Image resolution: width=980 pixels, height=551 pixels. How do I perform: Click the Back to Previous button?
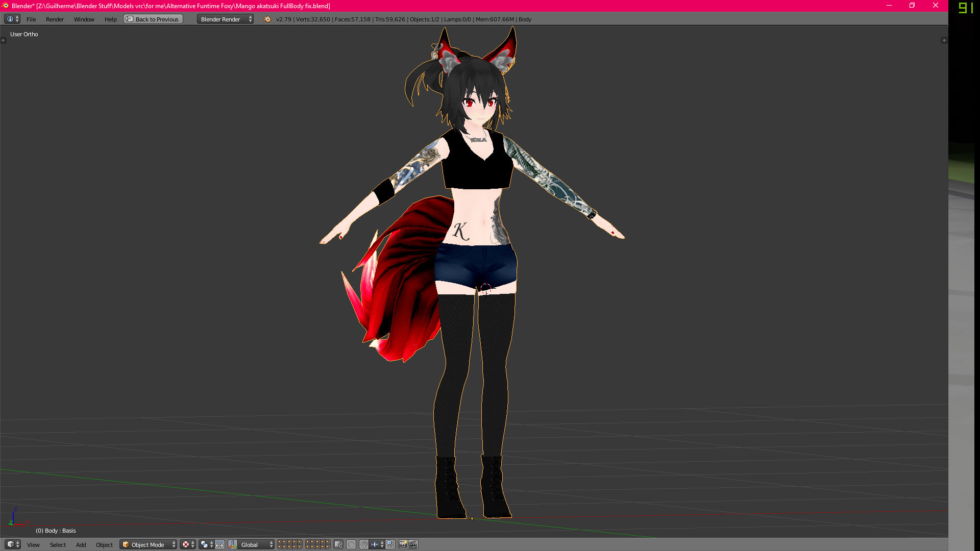(x=153, y=19)
